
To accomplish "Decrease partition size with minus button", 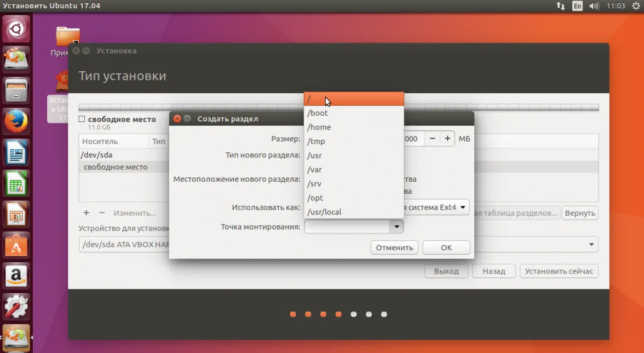I will tap(432, 138).
